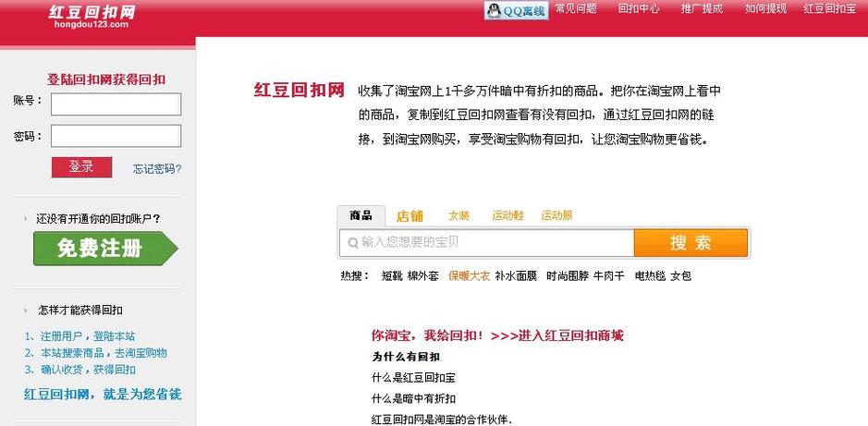The height and width of the screenshot is (426, 868).
Task: Click step 2、本站搜索商品,去淘宝购物
Action: point(96,353)
